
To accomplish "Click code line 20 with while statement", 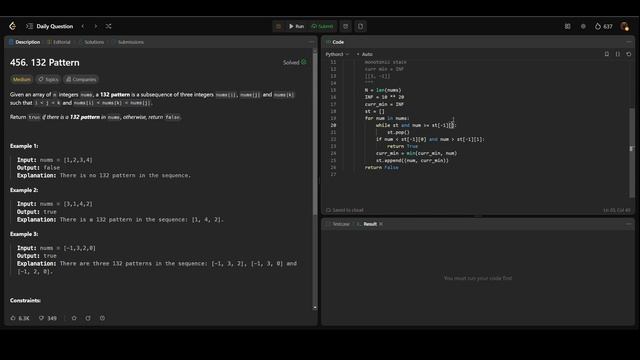I will [x=416, y=125].
